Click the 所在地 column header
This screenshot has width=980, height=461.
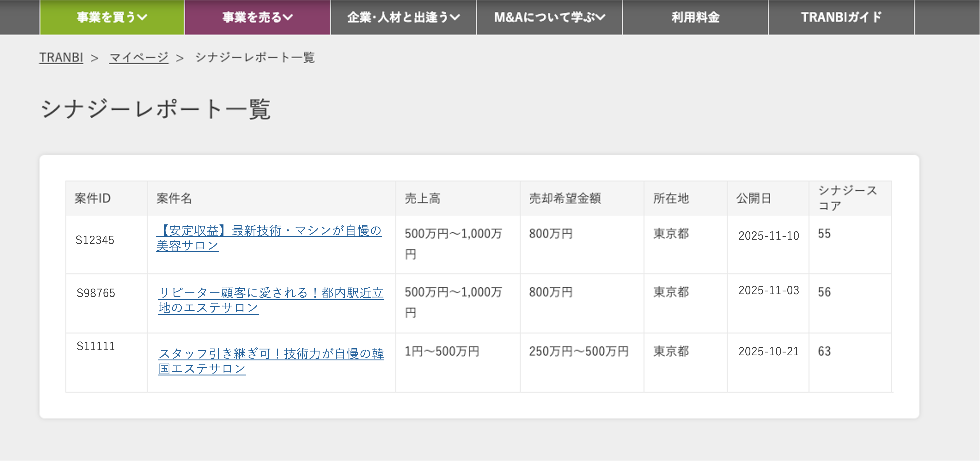tap(671, 198)
